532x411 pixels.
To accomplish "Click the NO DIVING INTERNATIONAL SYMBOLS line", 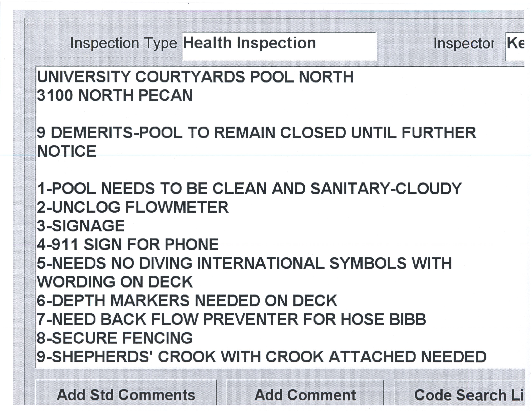I will click(244, 263).
